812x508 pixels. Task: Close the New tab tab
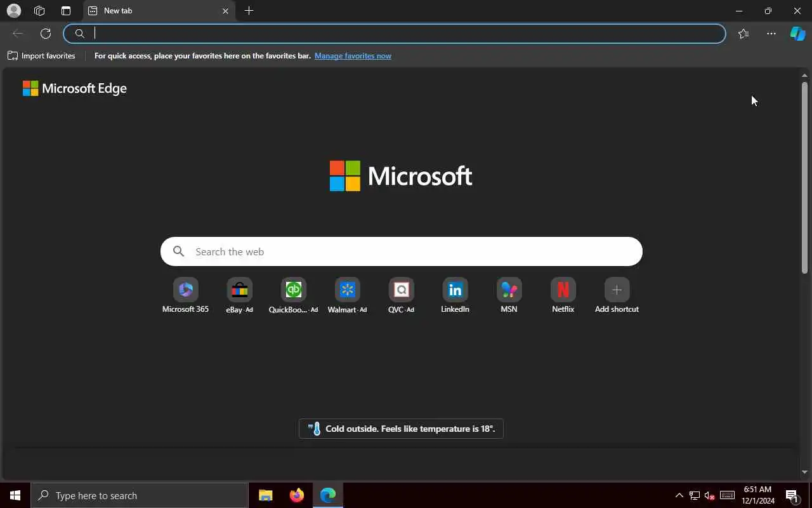pyautogui.click(x=225, y=11)
